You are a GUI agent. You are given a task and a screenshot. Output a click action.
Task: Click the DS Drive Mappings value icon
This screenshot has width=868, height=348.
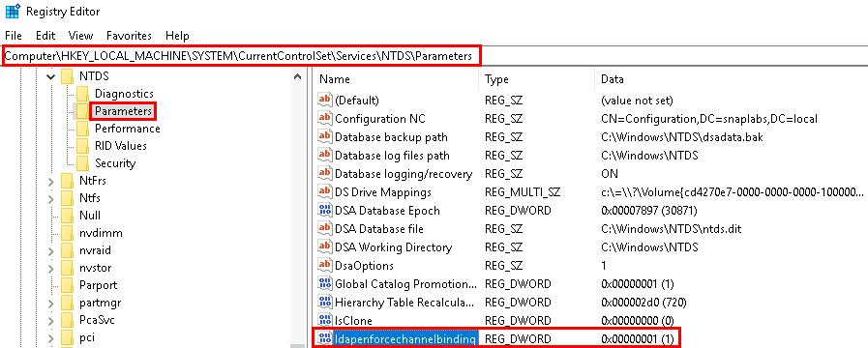tap(324, 192)
